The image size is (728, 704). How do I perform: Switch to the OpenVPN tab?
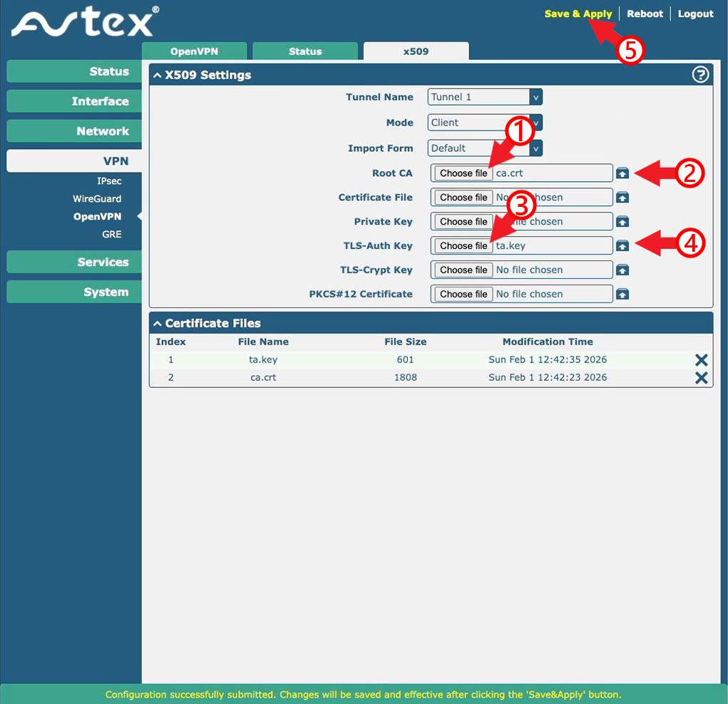(x=195, y=51)
